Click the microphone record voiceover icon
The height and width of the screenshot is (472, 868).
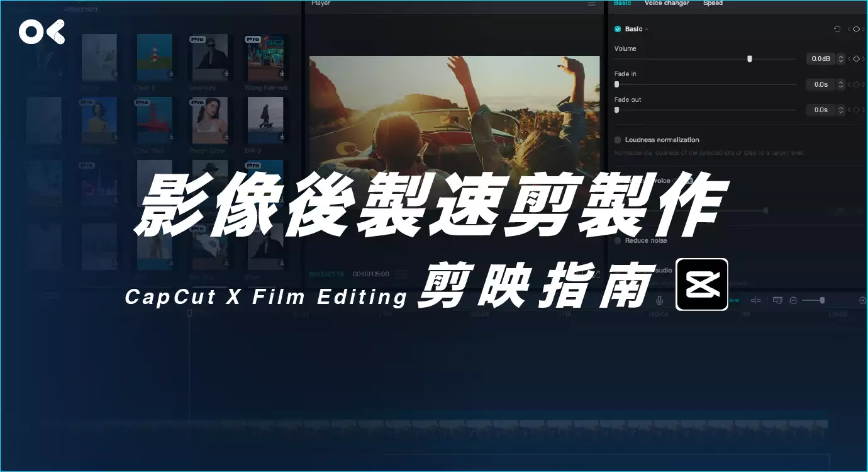(660, 300)
